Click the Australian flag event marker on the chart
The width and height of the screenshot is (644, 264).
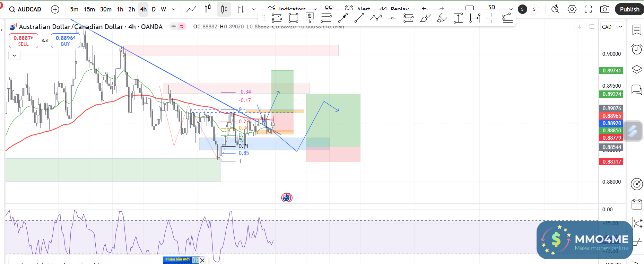coord(287,198)
